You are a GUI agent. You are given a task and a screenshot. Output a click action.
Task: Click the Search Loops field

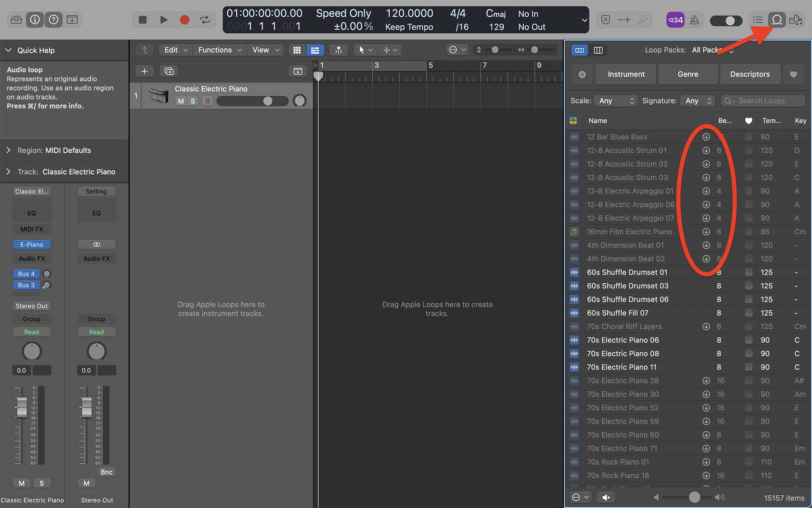(x=763, y=101)
